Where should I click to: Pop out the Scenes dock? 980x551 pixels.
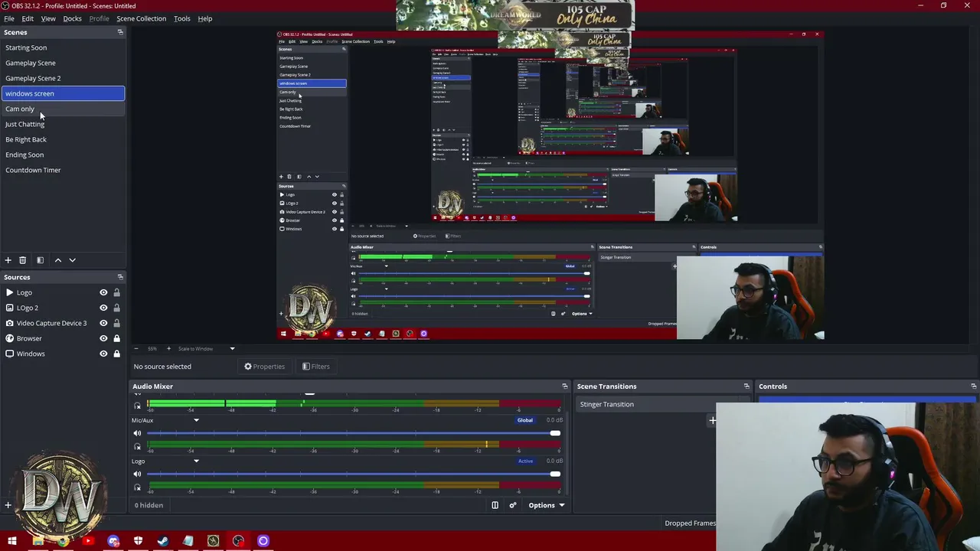[120, 32]
